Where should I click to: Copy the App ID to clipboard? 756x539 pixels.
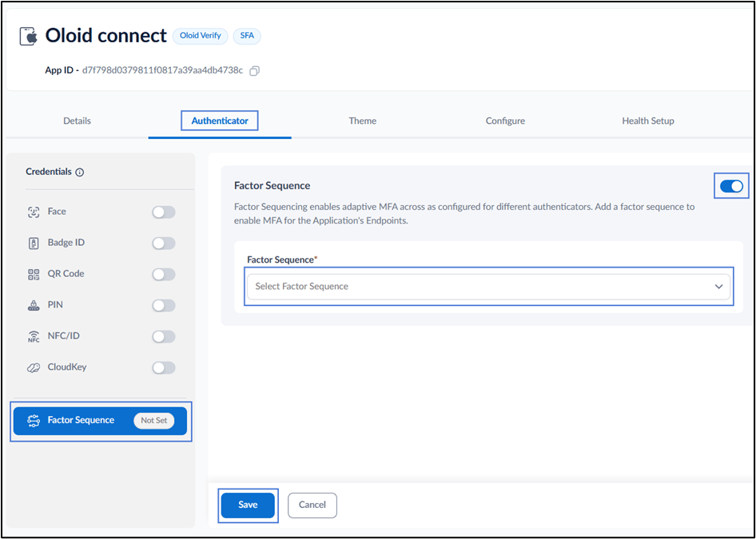click(x=254, y=71)
